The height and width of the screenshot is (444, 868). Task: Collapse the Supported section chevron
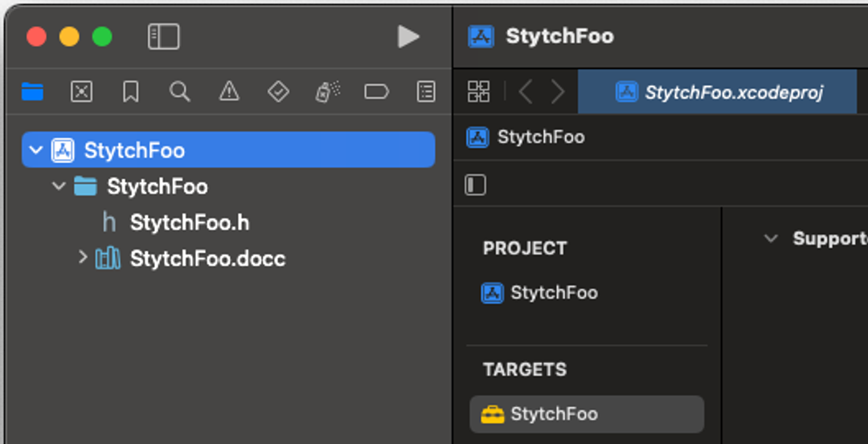[x=771, y=238]
